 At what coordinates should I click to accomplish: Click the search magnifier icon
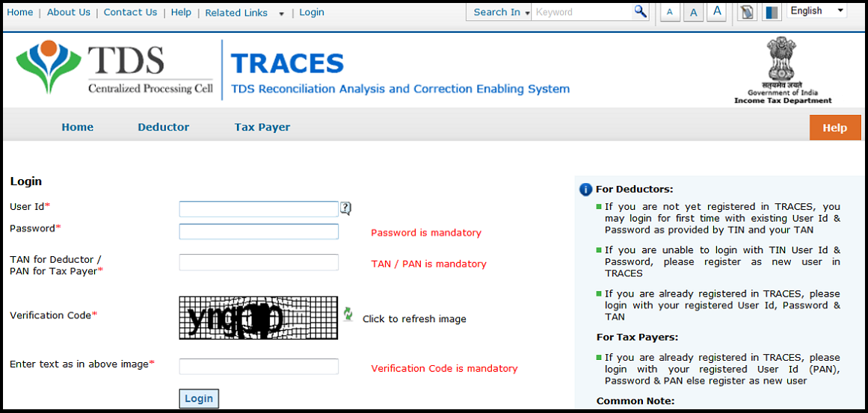(x=641, y=12)
